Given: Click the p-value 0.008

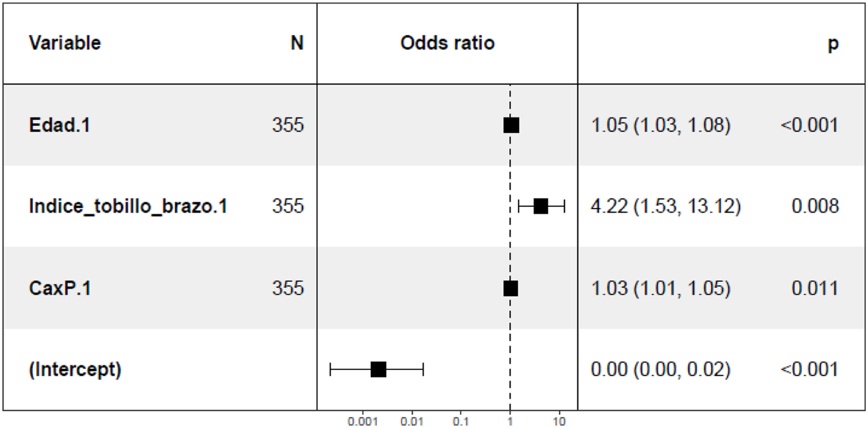Looking at the screenshot, I should pyautogui.click(x=815, y=206).
